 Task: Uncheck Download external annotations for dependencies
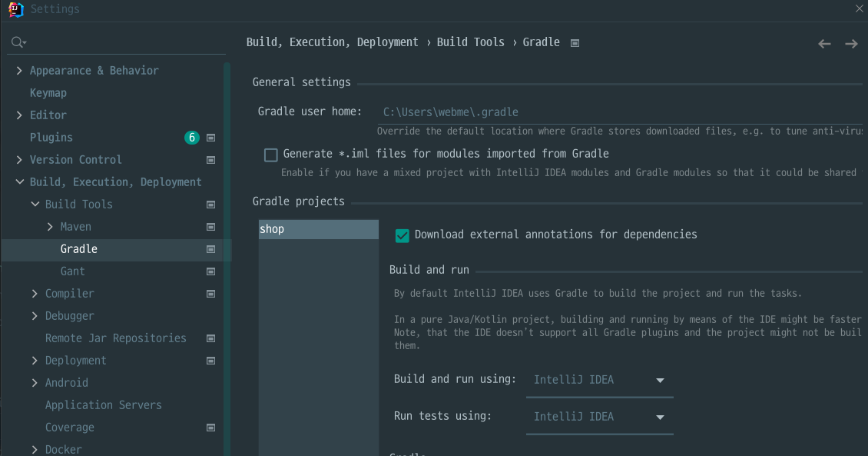tap(403, 235)
